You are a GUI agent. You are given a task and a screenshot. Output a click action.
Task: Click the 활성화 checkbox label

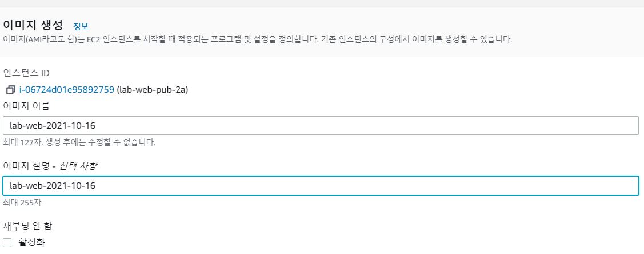31,242
